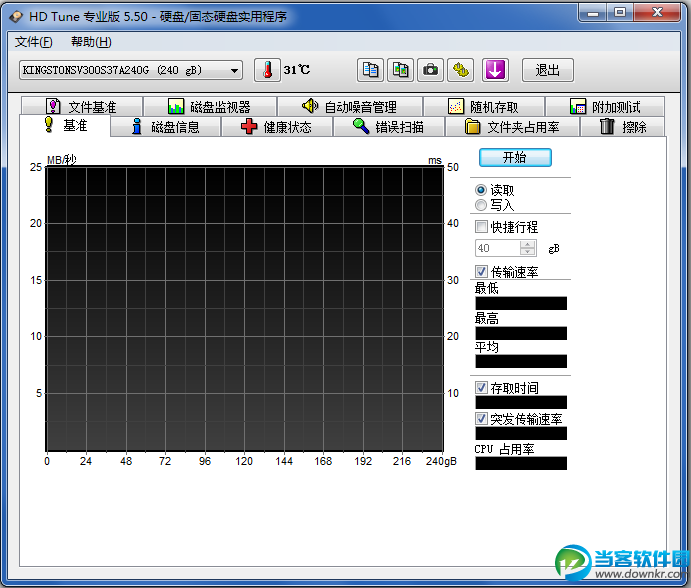
Task: Switch to the 擦除 erase tab
Action: coord(623,127)
